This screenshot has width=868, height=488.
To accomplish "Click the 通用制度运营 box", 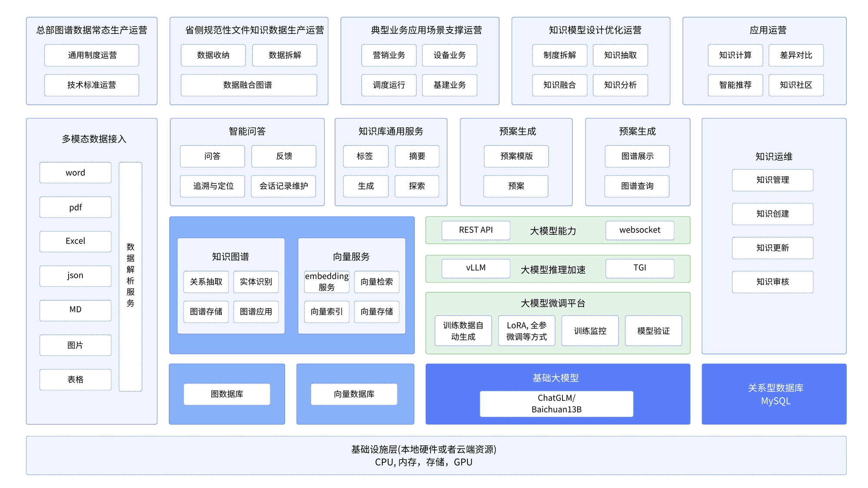I will 92,55.
